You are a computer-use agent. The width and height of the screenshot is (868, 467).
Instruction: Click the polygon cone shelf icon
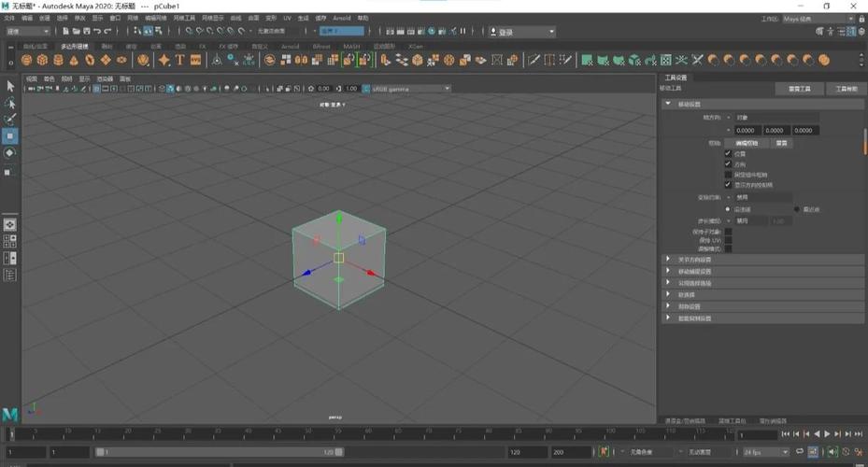tap(75, 60)
